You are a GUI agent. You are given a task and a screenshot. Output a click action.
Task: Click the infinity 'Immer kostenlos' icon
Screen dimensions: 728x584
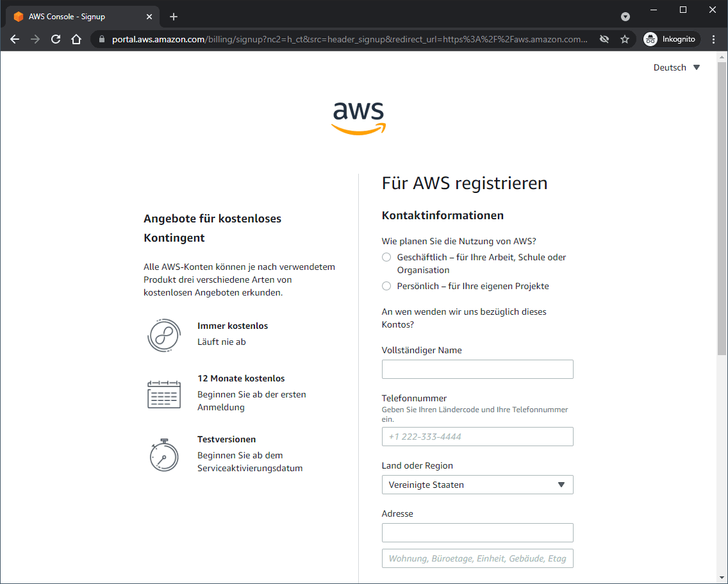(x=163, y=335)
